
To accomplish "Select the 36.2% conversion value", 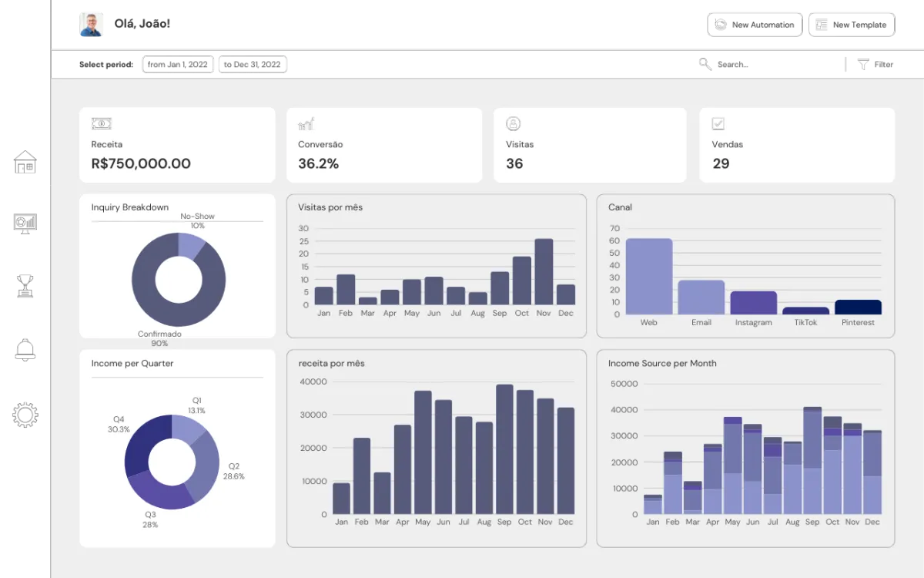I will [318, 163].
